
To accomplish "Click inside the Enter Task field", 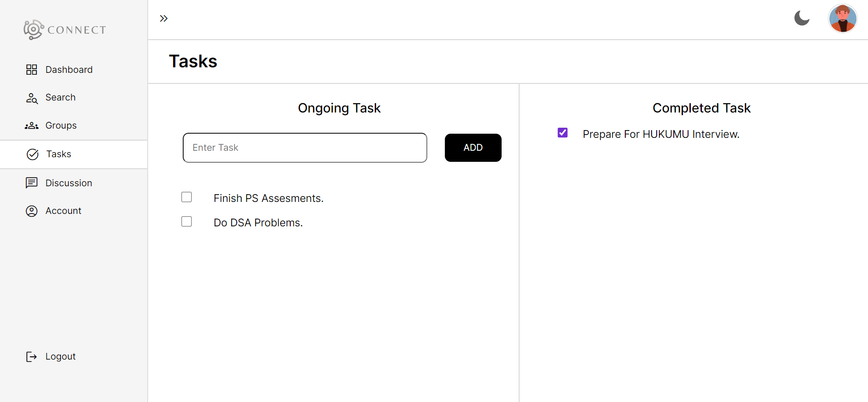I will coord(305,148).
